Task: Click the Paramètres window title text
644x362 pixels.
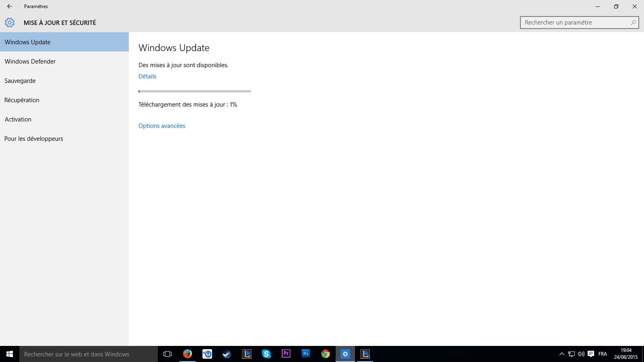Action: (36, 6)
